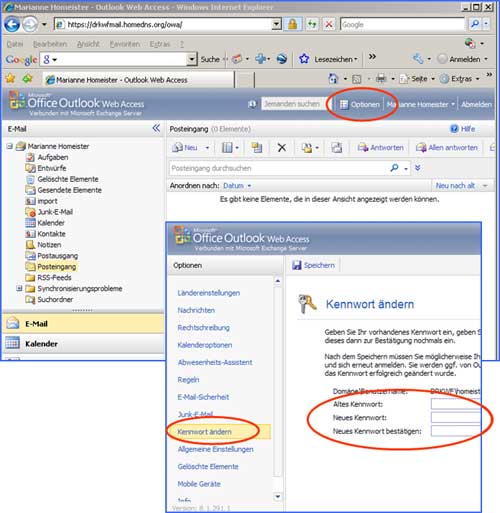Open the Bearbeiten menu
The height and width of the screenshot is (513, 500).
coord(50,44)
